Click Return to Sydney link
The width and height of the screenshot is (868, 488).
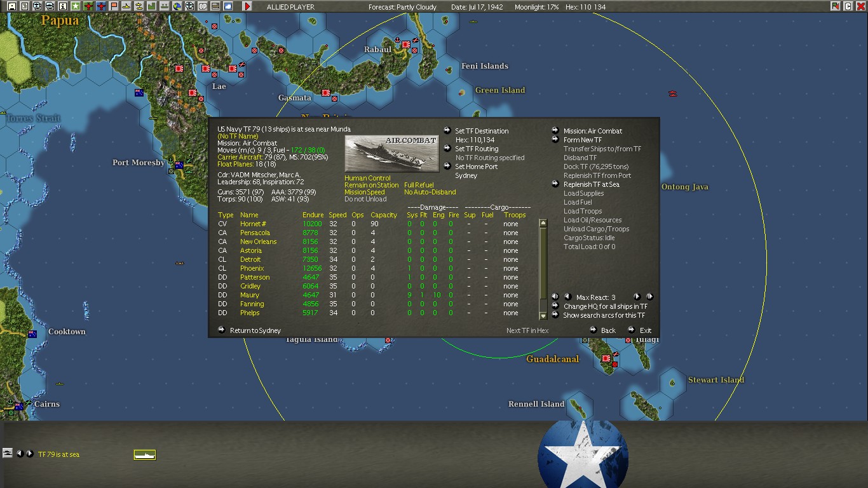click(255, 330)
